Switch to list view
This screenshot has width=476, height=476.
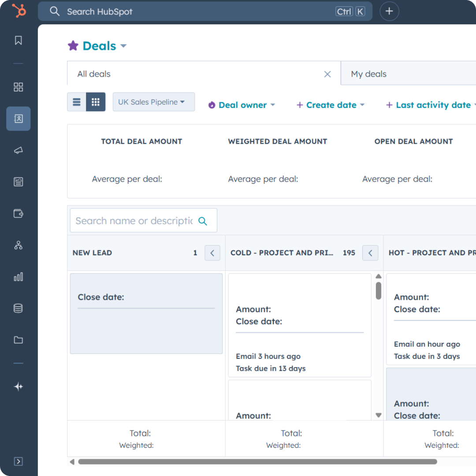coord(77,102)
